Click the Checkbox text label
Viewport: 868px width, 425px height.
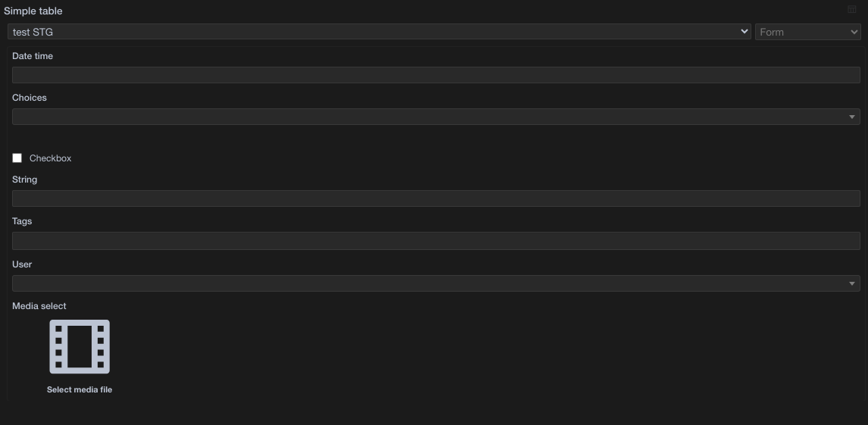pos(51,158)
